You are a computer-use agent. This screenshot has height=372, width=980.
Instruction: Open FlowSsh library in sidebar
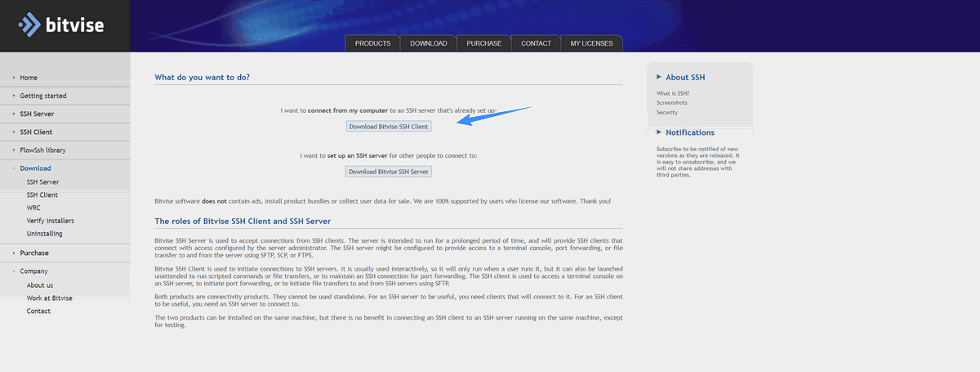pos(42,150)
